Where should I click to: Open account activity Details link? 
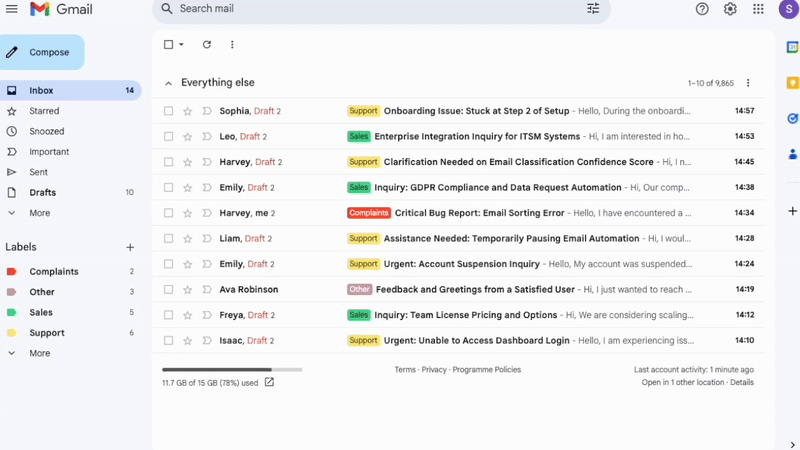click(x=742, y=382)
